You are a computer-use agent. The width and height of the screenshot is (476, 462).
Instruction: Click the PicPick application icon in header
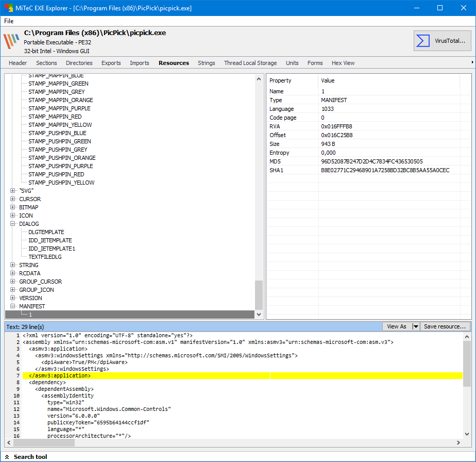11,41
